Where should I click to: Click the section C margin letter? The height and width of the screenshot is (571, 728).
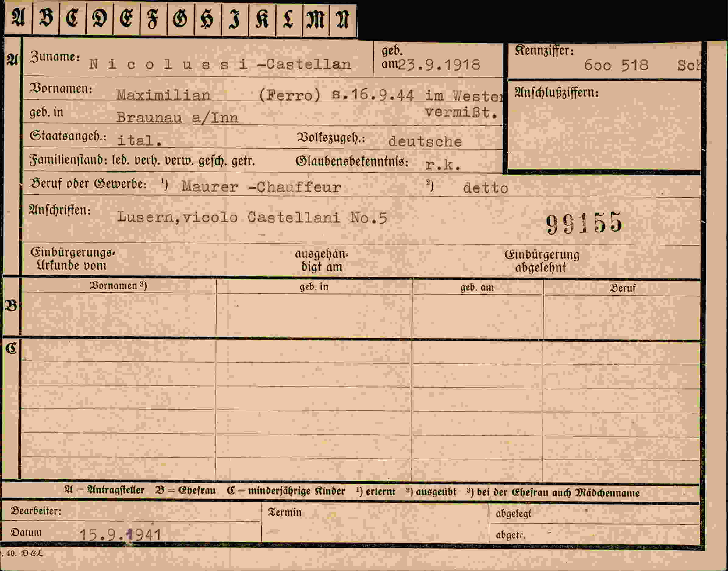11,349
